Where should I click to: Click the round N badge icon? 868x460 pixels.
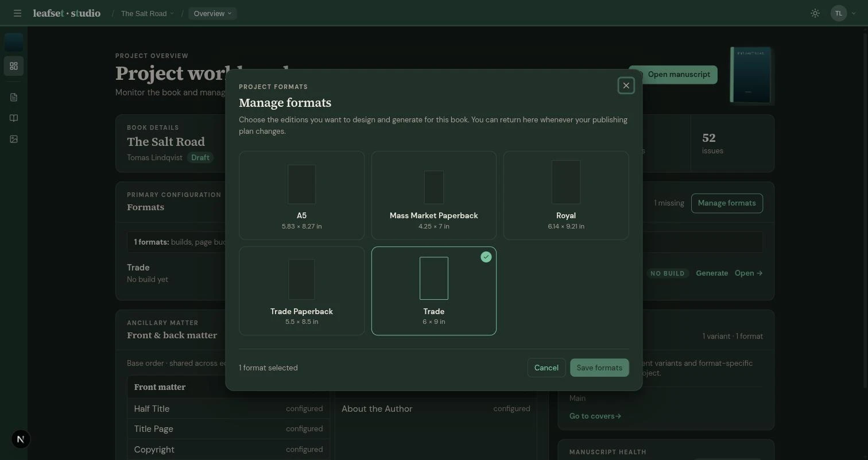21,439
